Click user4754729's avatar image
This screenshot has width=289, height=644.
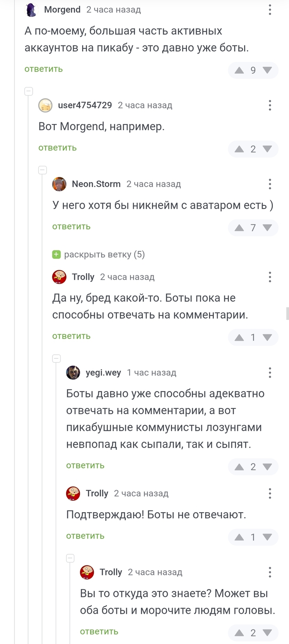45,105
